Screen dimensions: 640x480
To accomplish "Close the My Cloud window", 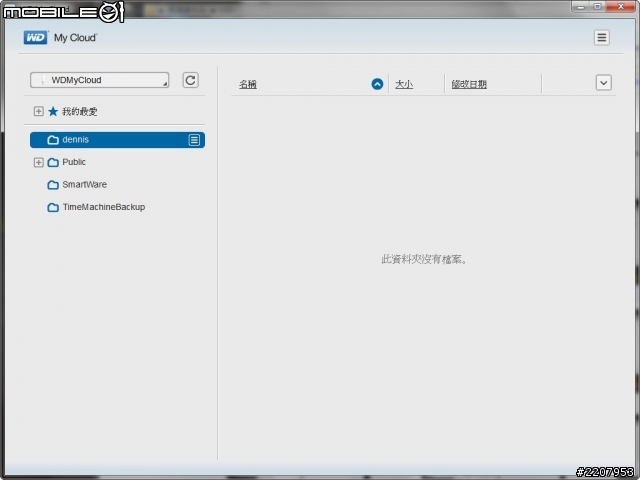I will coord(620,7).
